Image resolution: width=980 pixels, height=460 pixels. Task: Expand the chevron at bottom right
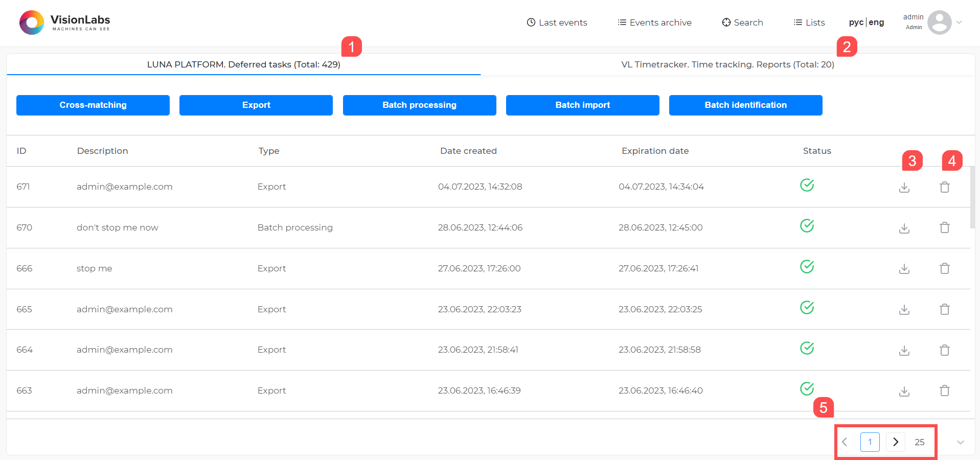(960, 443)
